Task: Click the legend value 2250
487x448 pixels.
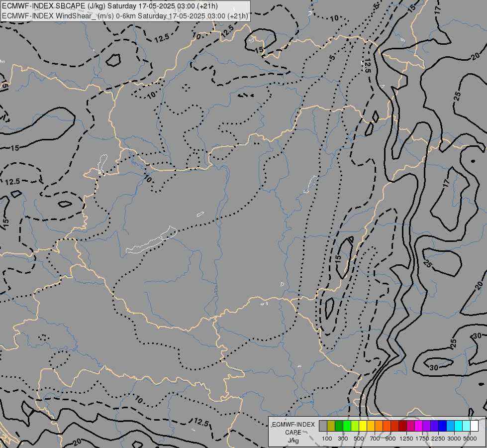Action: coord(438,439)
